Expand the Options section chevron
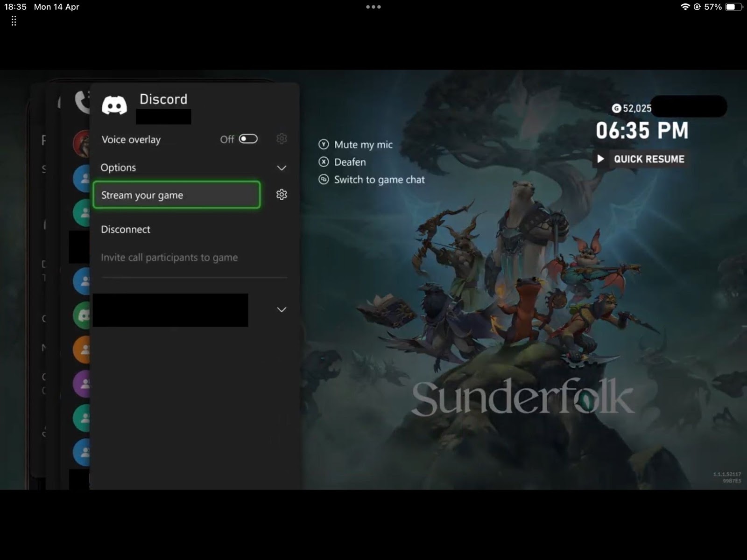The image size is (747, 560). tap(282, 168)
